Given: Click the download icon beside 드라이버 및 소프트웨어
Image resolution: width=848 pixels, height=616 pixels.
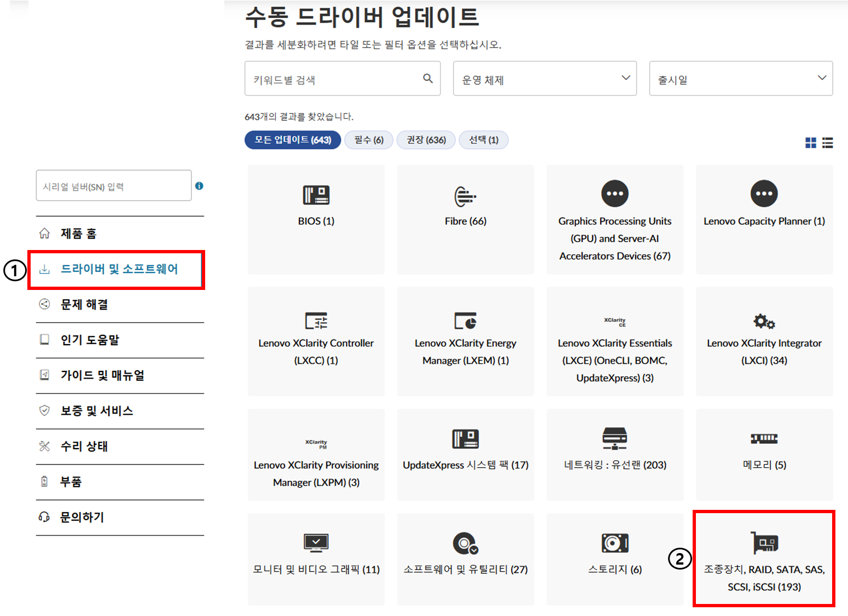Looking at the screenshot, I should click(45, 269).
